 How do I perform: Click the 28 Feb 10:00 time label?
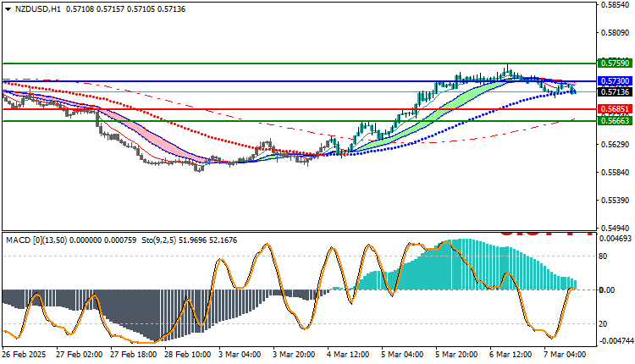187,355
